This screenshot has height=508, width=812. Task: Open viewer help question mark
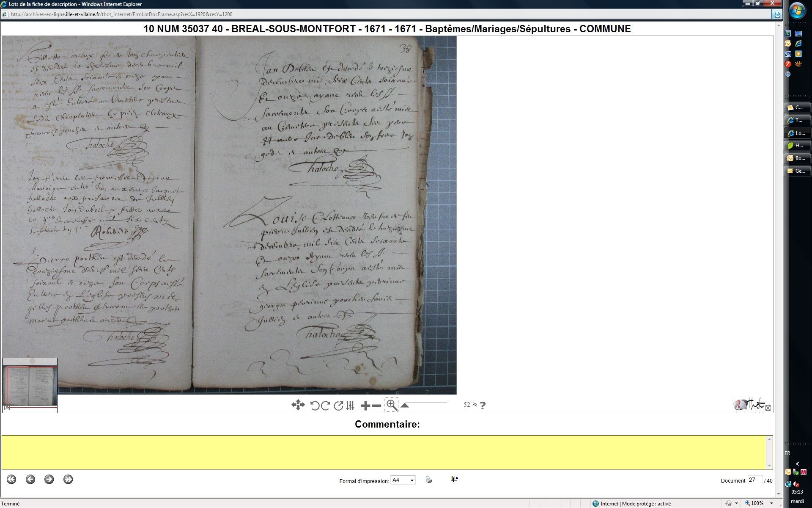[x=483, y=405]
